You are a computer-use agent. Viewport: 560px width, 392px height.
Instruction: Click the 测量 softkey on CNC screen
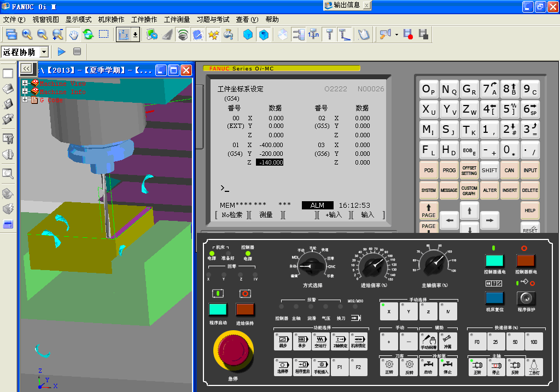click(266, 215)
